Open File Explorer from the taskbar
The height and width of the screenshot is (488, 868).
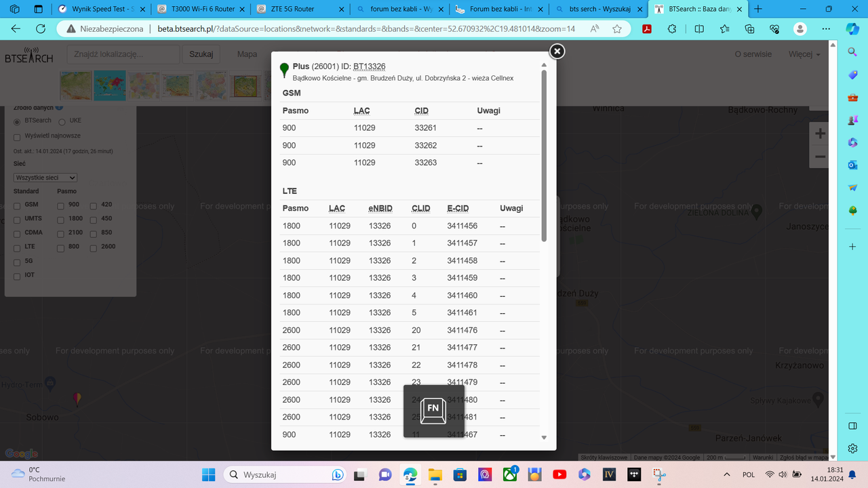point(434,474)
